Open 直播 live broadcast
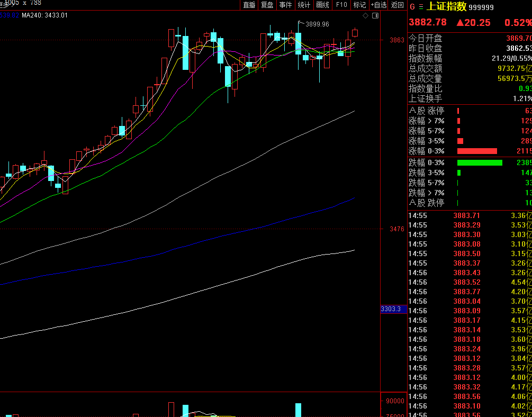Viewport: 532px width, 417px height. (249, 5)
